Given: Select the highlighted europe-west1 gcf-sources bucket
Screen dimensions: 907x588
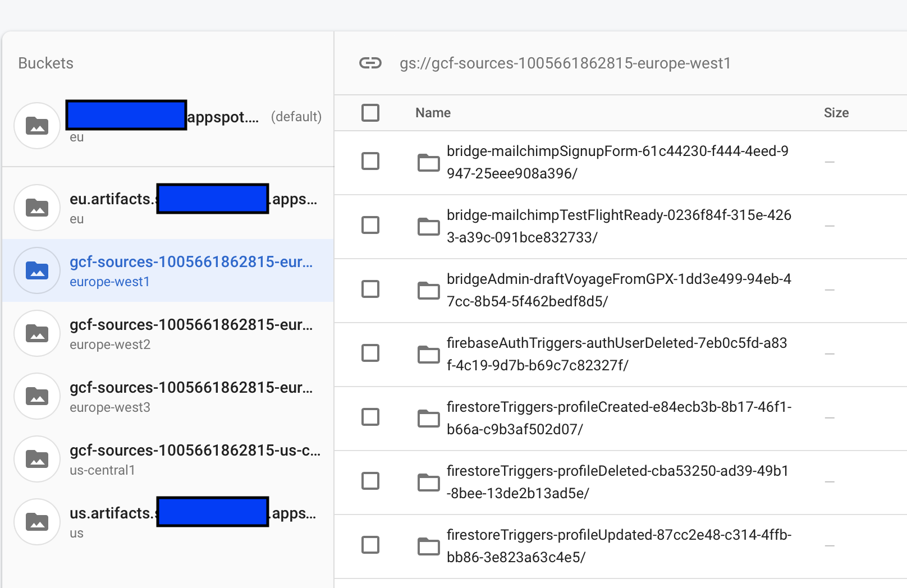Looking at the screenshot, I should tap(168, 270).
